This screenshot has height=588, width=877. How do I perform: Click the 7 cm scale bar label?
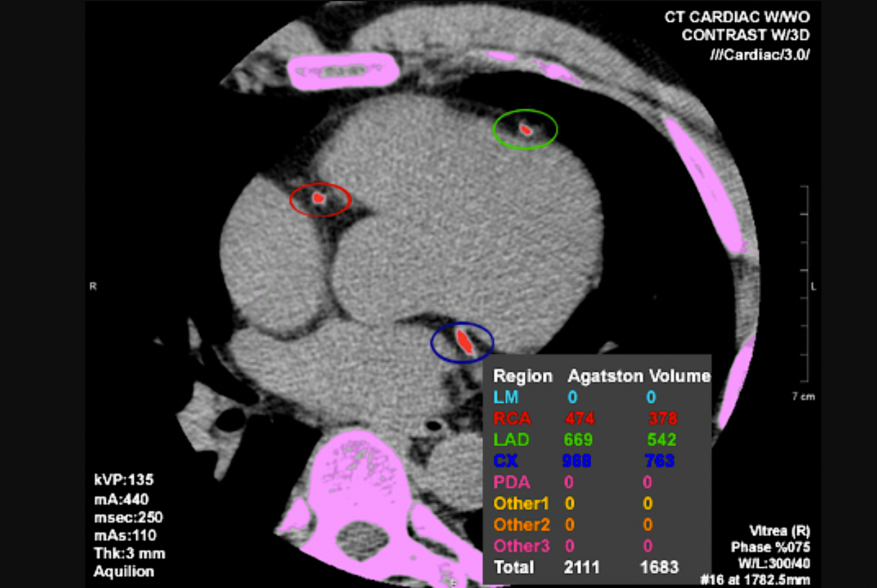coord(803,397)
